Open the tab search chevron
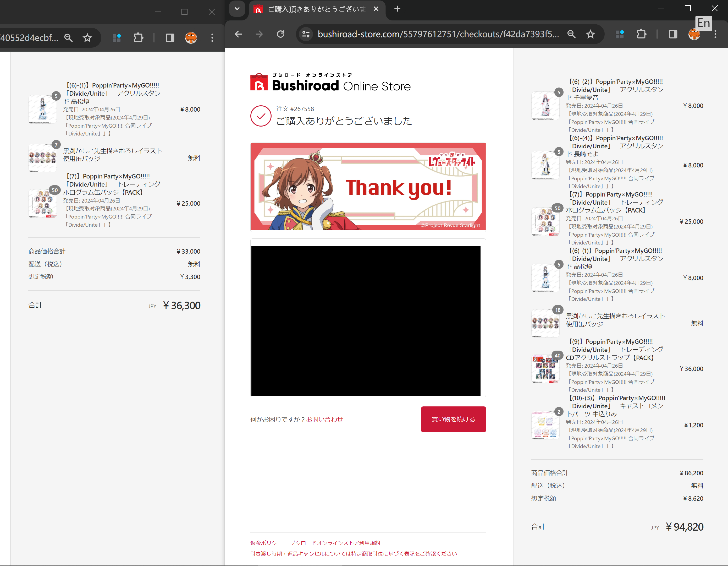 point(237,9)
